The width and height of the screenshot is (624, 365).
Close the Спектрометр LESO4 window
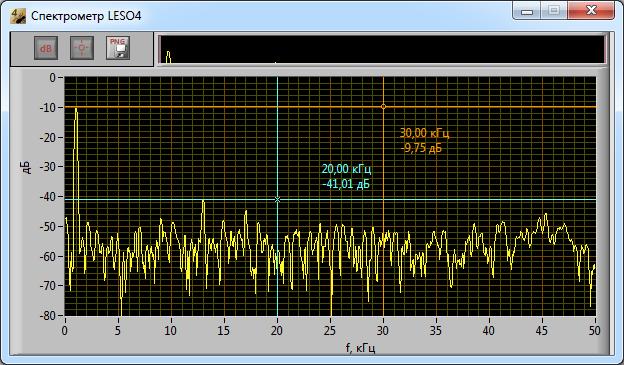point(591,10)
